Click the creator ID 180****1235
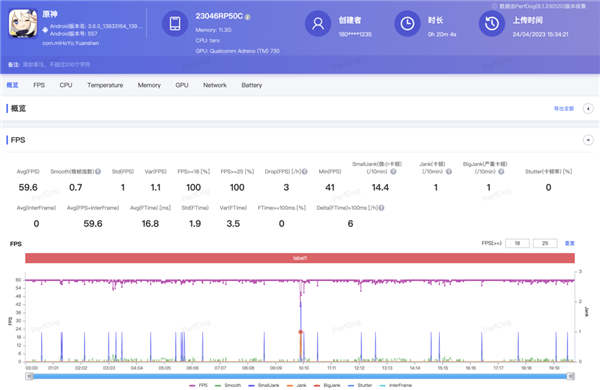The image size is (600, 390). [x=355, y=34]
